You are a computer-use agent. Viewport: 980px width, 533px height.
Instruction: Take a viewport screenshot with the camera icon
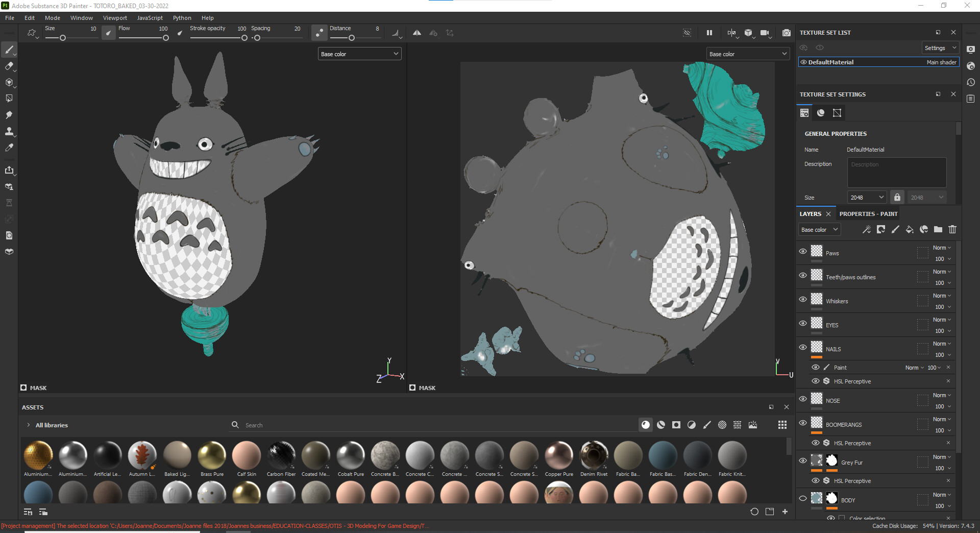(x=786, y=33)
